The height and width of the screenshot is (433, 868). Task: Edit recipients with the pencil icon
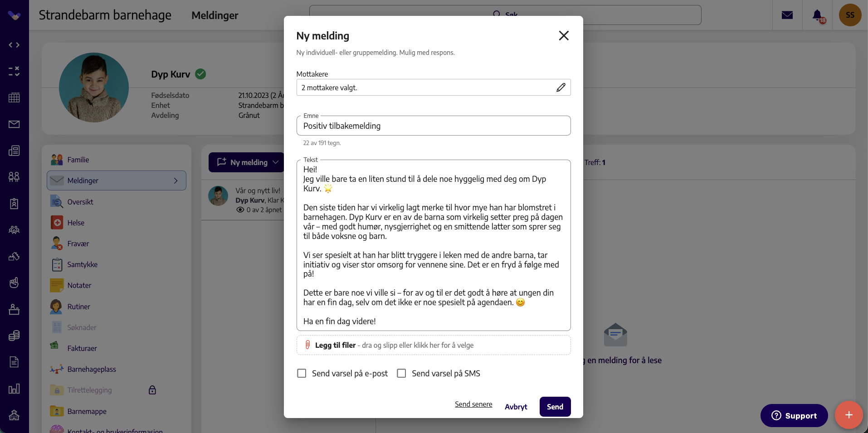tap(561, 88)
